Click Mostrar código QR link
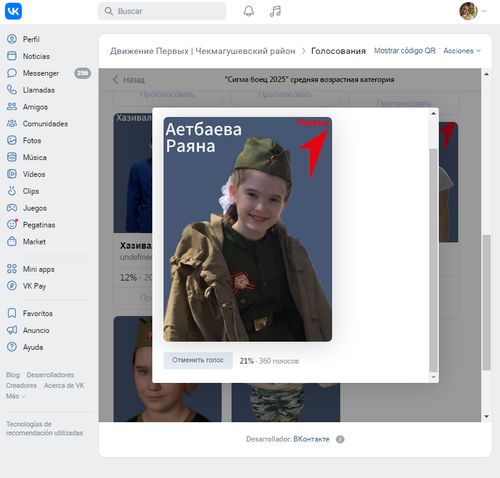 (405, 51)
